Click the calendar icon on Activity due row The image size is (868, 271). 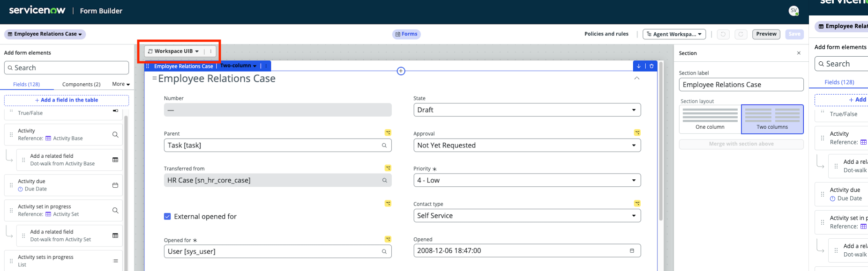[115, 185]
